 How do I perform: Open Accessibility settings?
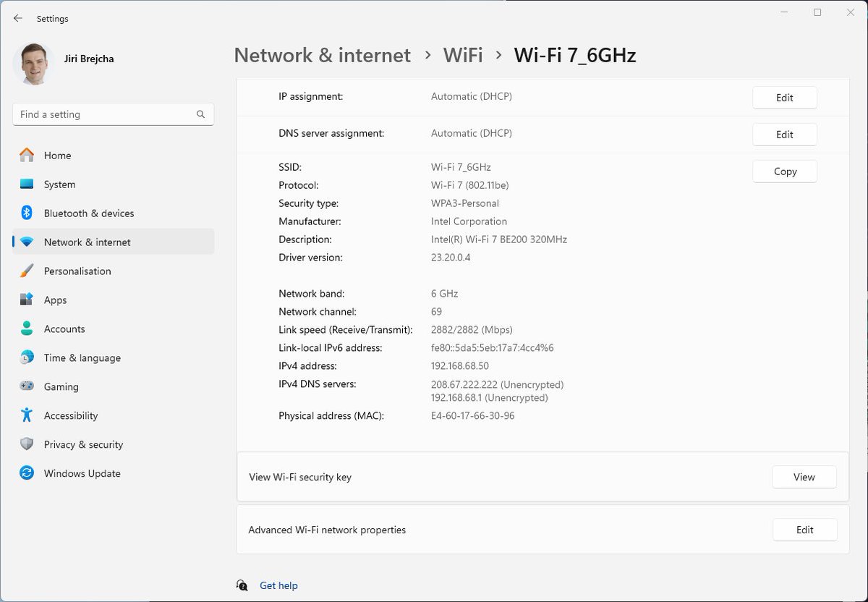70,415
